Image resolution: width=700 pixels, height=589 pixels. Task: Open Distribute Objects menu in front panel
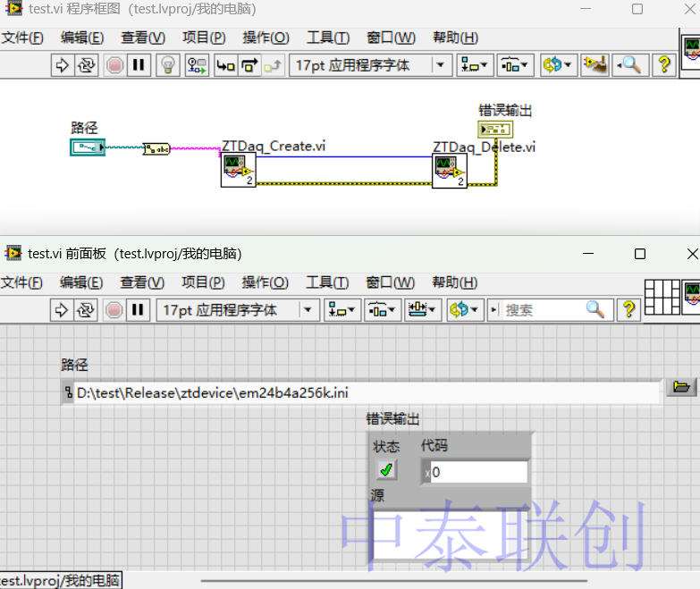point(382,310)
